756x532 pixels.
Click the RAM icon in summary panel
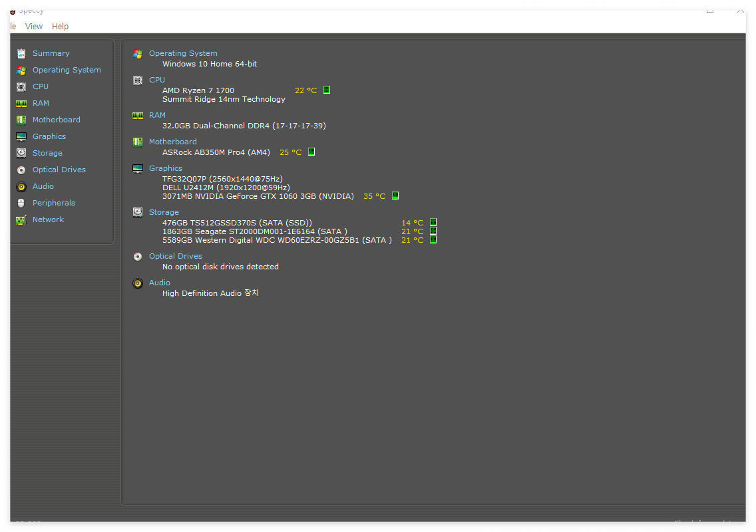coord(138,116)
